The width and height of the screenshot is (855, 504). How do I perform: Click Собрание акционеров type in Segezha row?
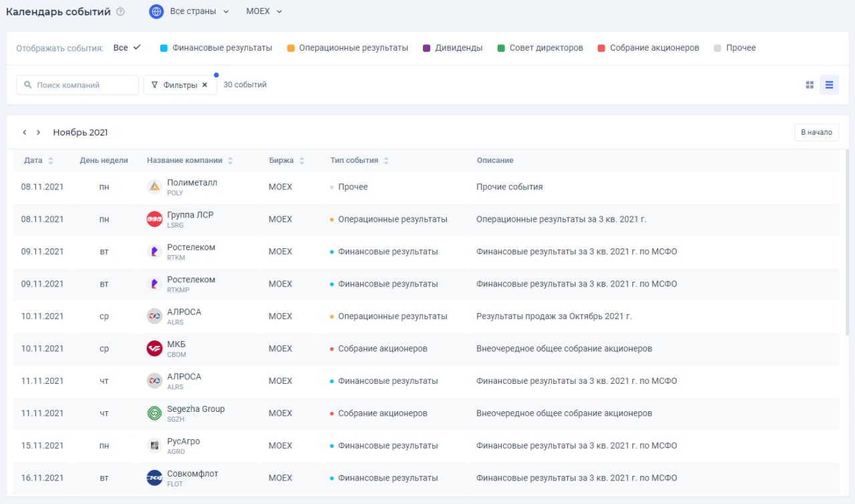383,413
